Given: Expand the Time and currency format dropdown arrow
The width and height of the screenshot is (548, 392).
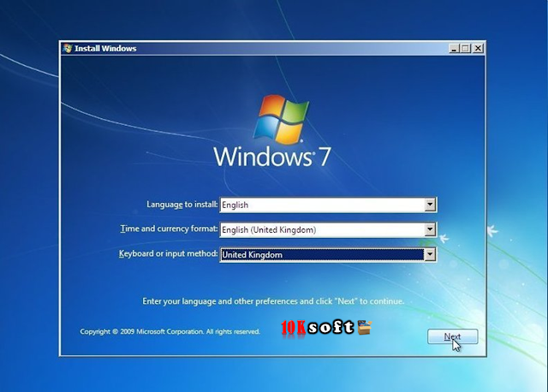Looking at the screenshot, I should [x=430, y=229].
